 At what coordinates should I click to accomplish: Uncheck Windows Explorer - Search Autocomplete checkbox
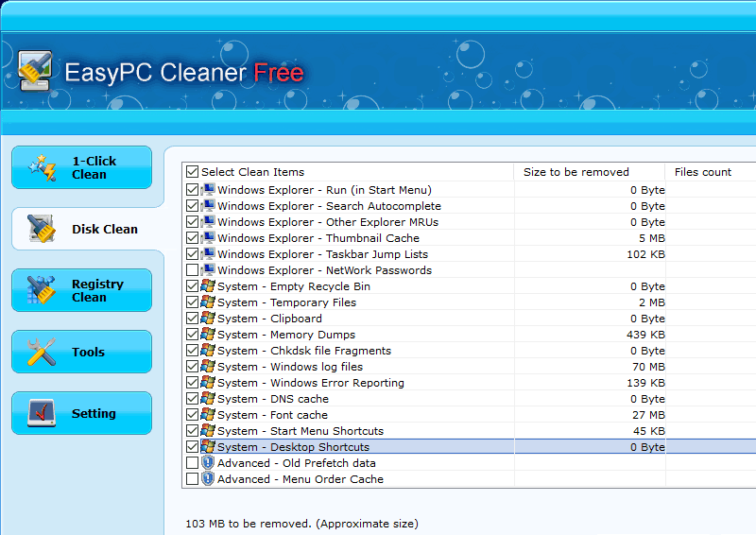click(x=193, y=206)
